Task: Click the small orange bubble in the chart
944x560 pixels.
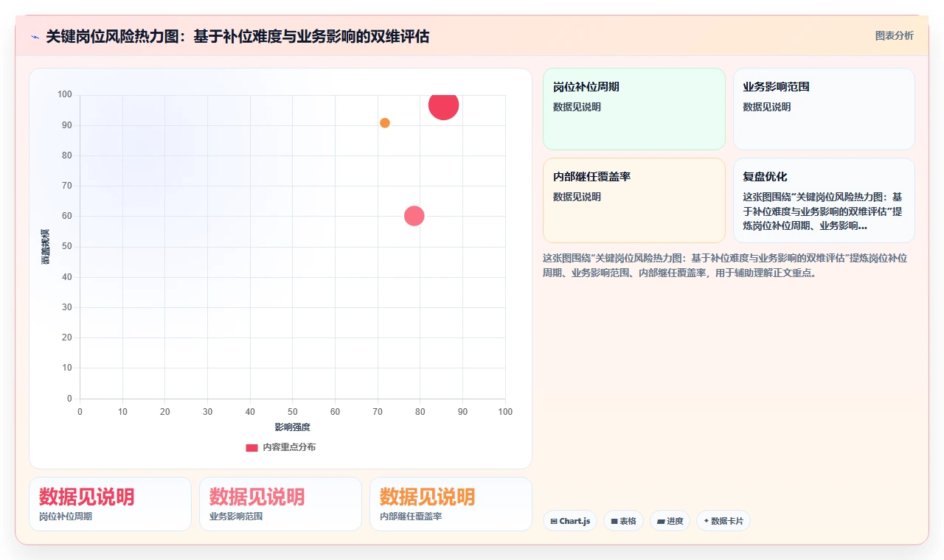Action: [385, 123]
